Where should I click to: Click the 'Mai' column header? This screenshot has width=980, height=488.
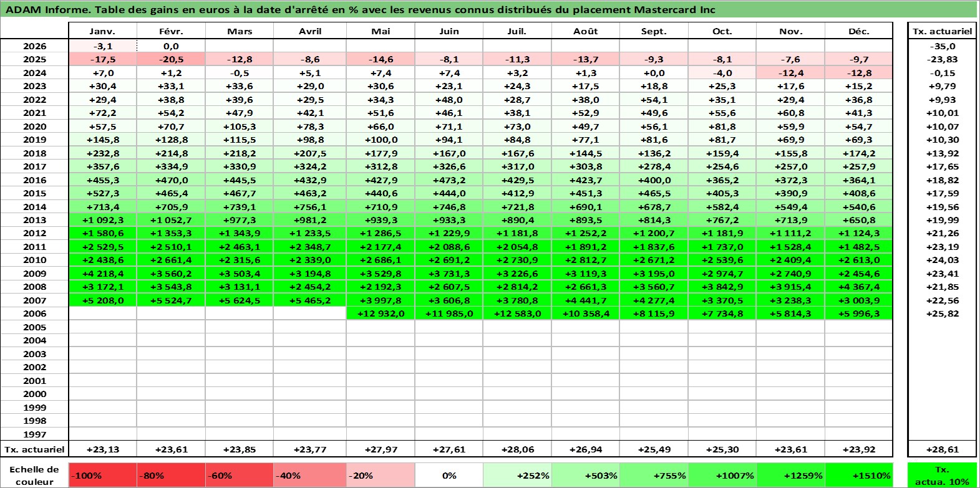[381, 31]
